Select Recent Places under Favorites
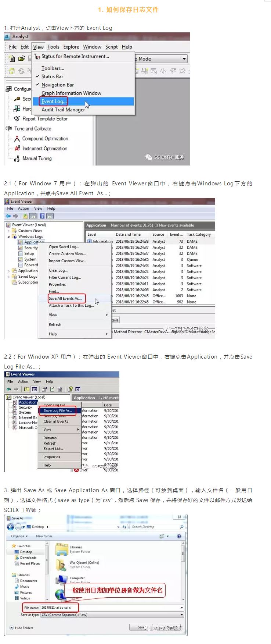The width and height of the screenshot is (271, 644). click(30, 563)
